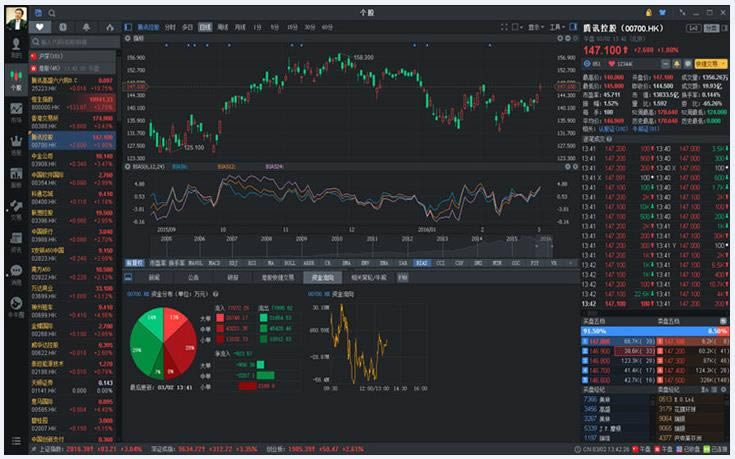Viewport: 735px width, 459px height.
Task: Switch chart to 分时 view
Action: click(170, 27)
